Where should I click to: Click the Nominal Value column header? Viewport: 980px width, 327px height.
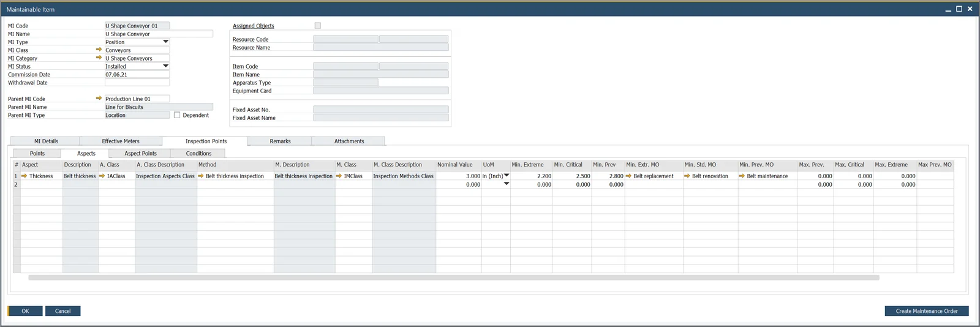point(459,165)
